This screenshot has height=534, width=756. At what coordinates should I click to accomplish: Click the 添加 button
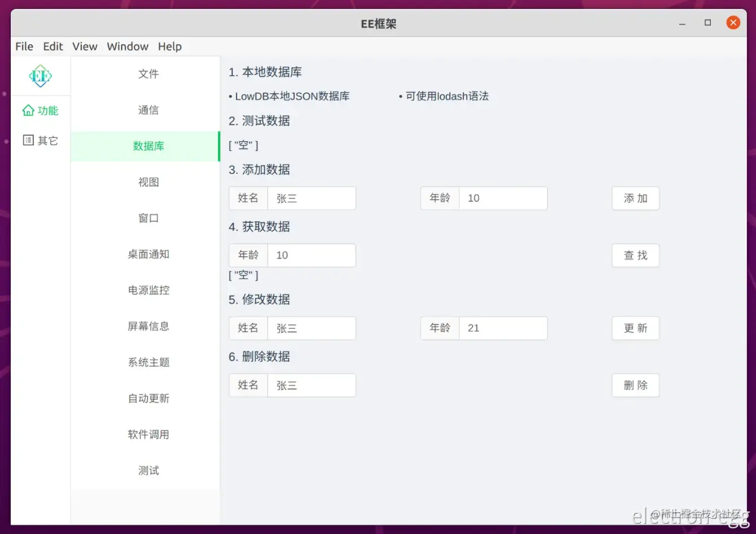pyautogui.click(x=635, y=198)
